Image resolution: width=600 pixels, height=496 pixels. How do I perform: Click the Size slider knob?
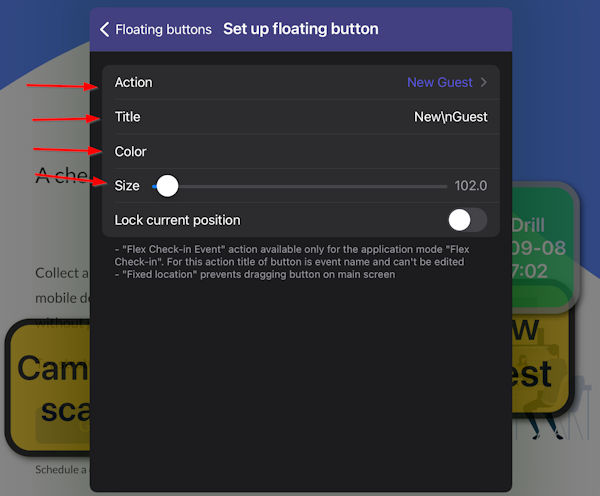click(x=167, y=186)
